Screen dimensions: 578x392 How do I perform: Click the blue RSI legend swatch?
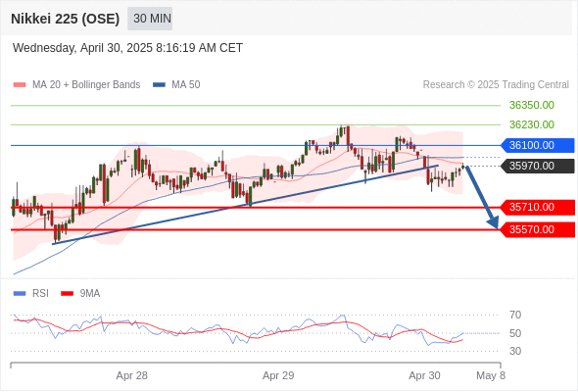click(20, 294)
